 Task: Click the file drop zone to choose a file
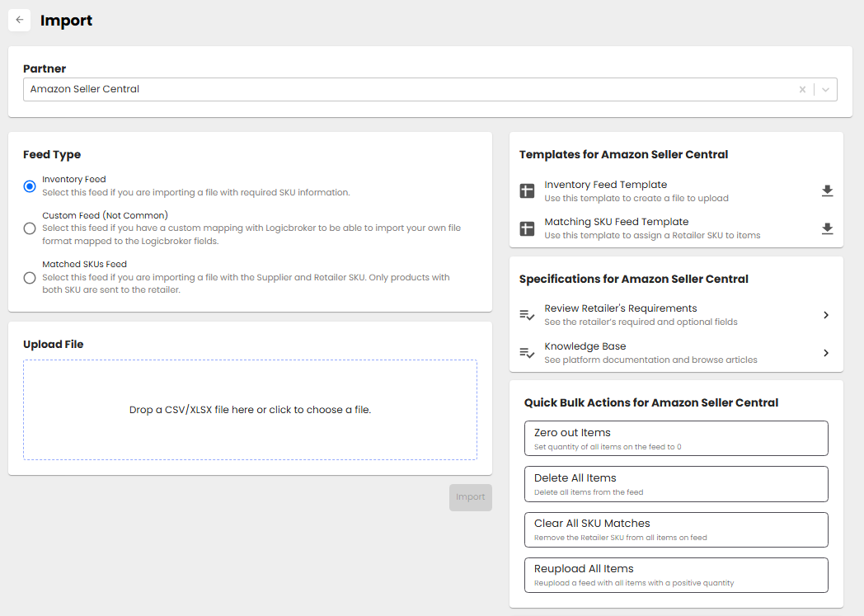[250, 410]
